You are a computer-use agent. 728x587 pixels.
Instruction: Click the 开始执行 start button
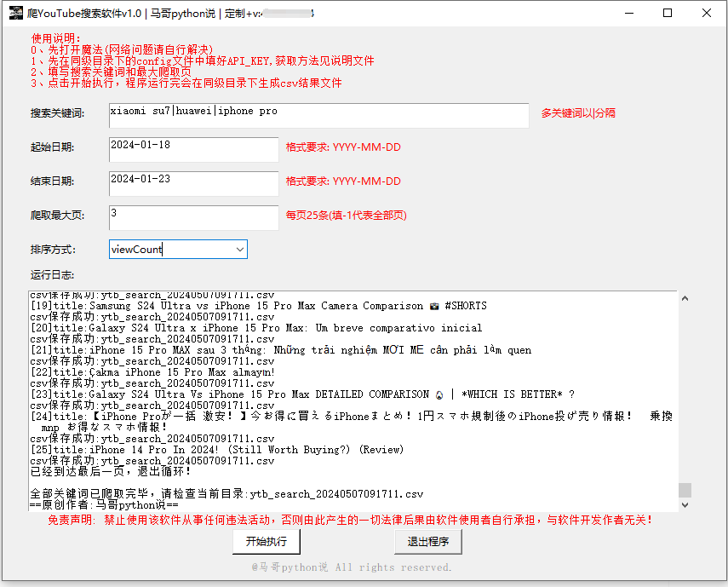coord(267,542)
